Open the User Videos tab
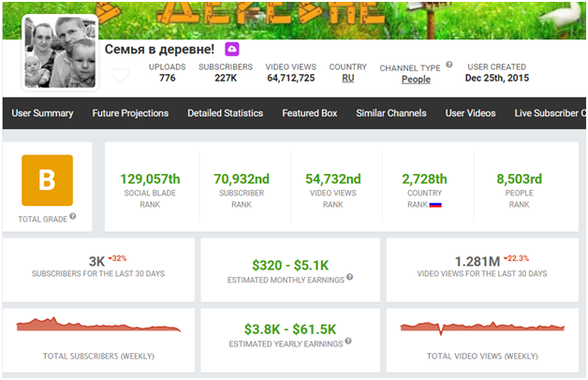The height and width of the screenshot is (380, 588). coord(470,113)
